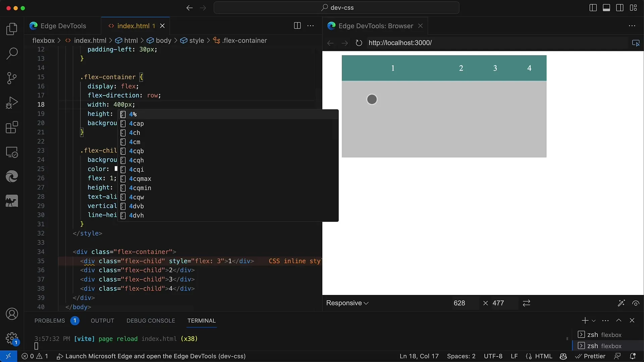Click Ln 18, Col 17 position indicator
644x362 pixels.
[x=419, y=356]
